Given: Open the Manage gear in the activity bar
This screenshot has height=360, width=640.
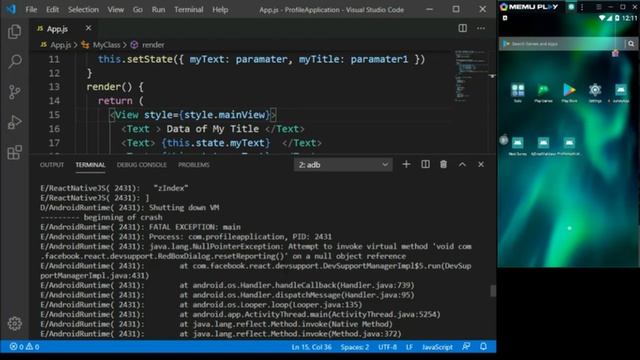Looking at the screenshot, I should pos(15,323).
